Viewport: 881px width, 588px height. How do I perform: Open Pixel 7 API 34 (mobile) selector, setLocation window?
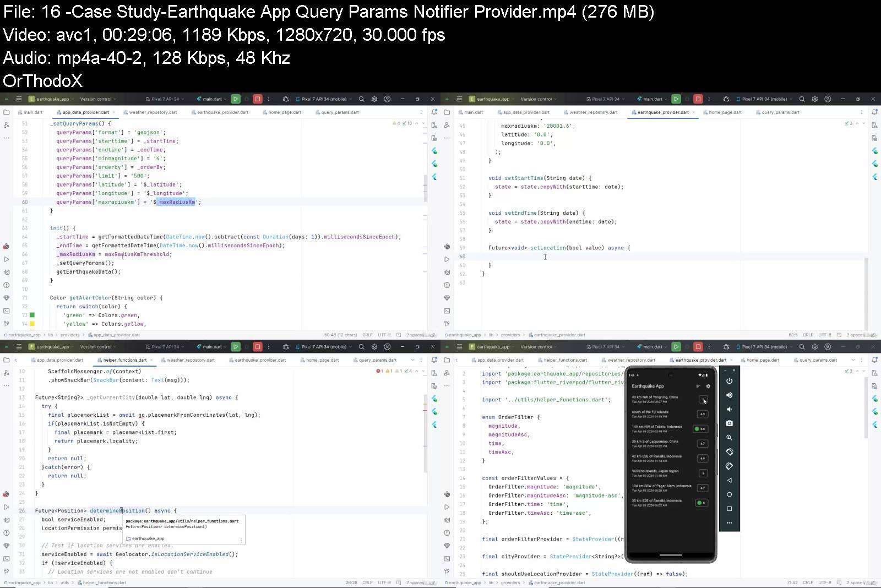click(765, 99)
